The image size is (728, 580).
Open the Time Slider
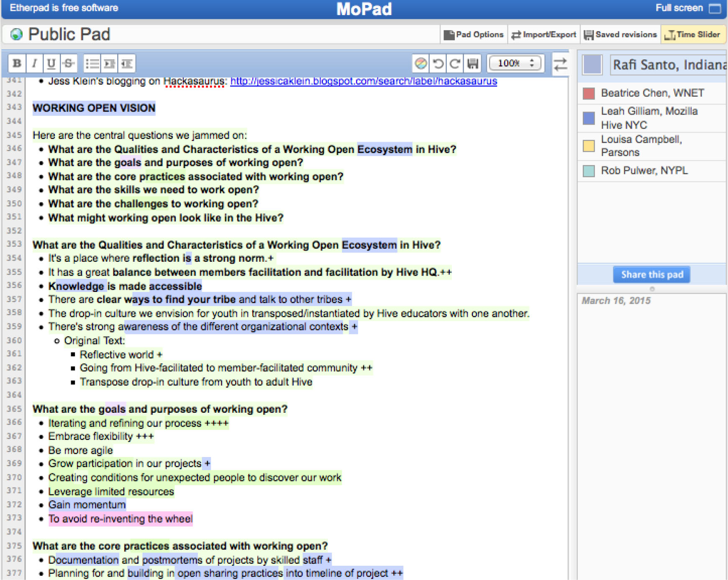[x=693, y=35]
